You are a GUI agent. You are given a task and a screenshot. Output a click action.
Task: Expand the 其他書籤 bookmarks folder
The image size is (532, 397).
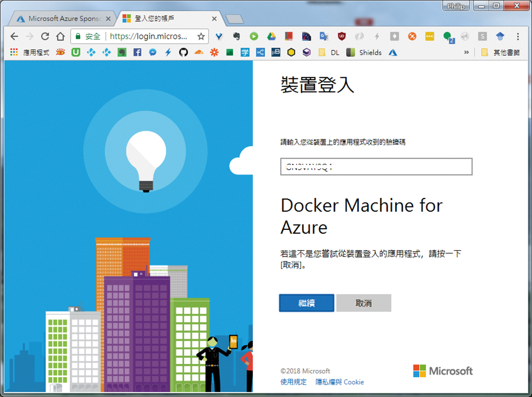pos(501,52)
